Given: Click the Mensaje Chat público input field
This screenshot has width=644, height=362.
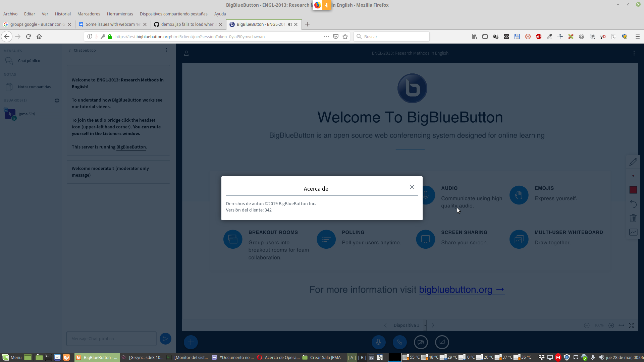Looking at the screenshot, I should pyautogui.click(x=111, y=339).
